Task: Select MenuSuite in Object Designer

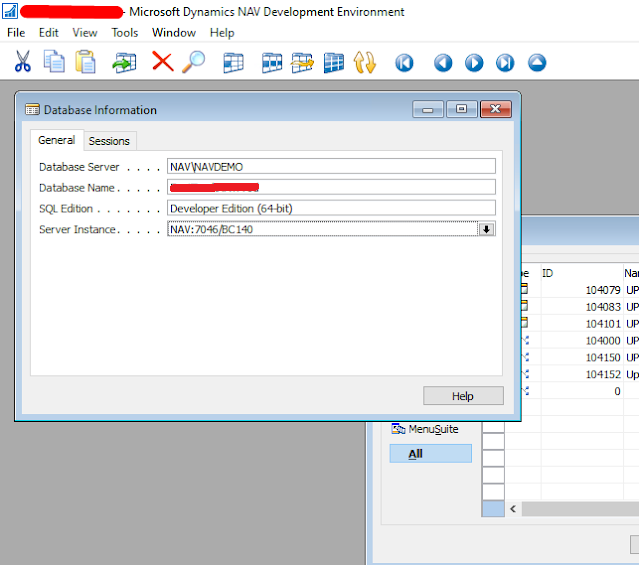Action: pyautogui.click(x=425, y=429)
